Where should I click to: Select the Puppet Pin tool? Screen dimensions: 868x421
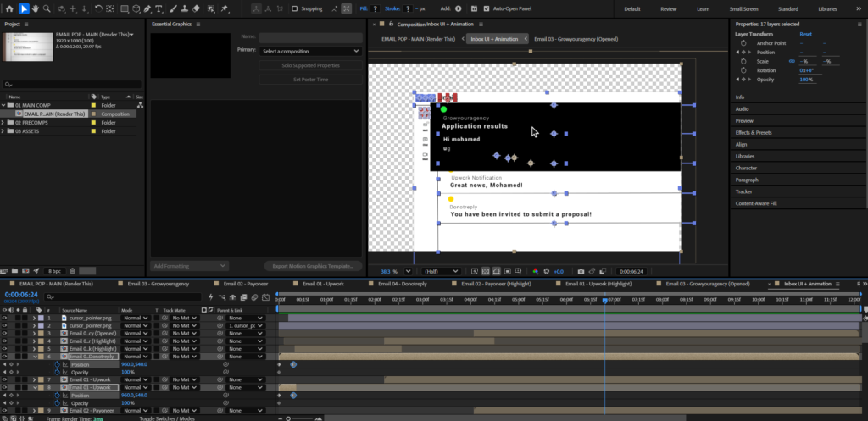pos(225,8)
